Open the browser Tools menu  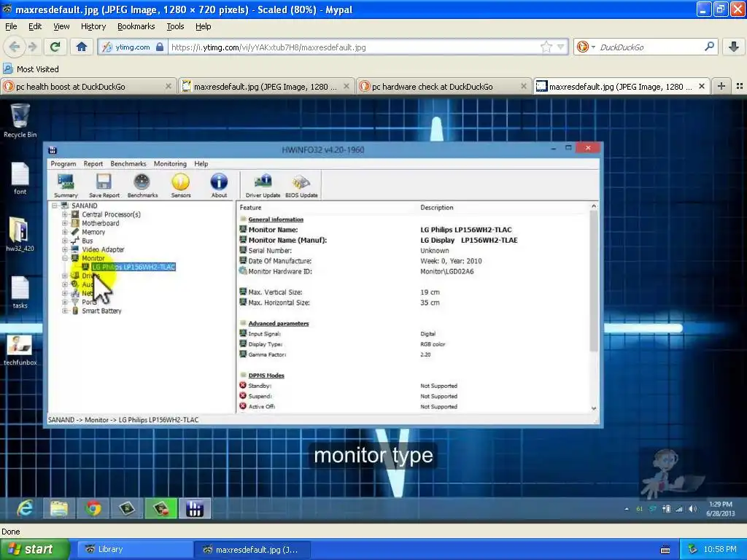(175, 26)
